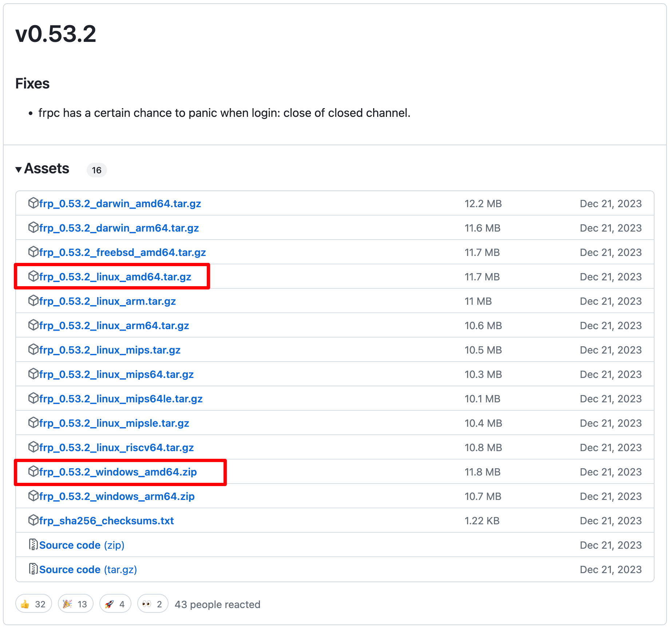Click package icon beside frp_0.53.2_windows_amd64.zip
Screen dimensions: 672x627
point(33,472)
